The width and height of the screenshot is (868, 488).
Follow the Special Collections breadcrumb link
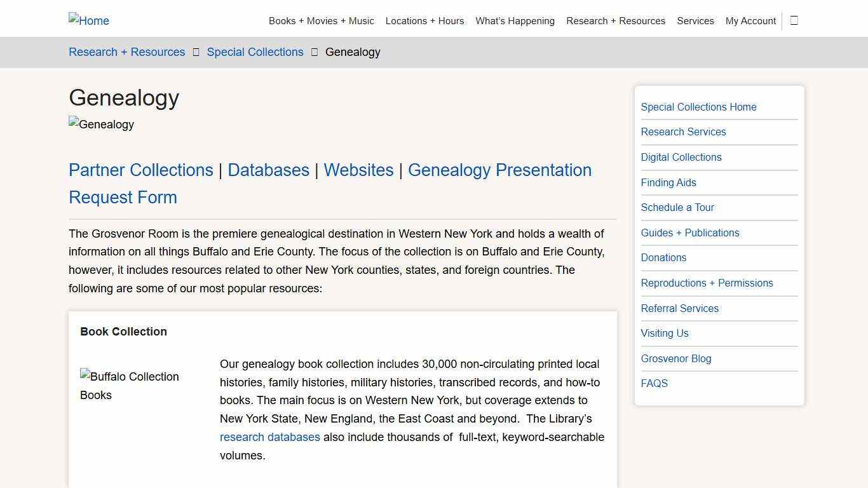point(255,52)
